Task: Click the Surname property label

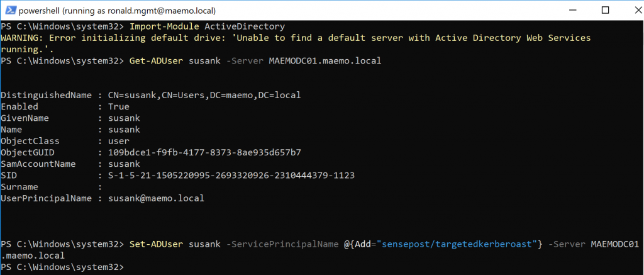Action: coord(20,187)
